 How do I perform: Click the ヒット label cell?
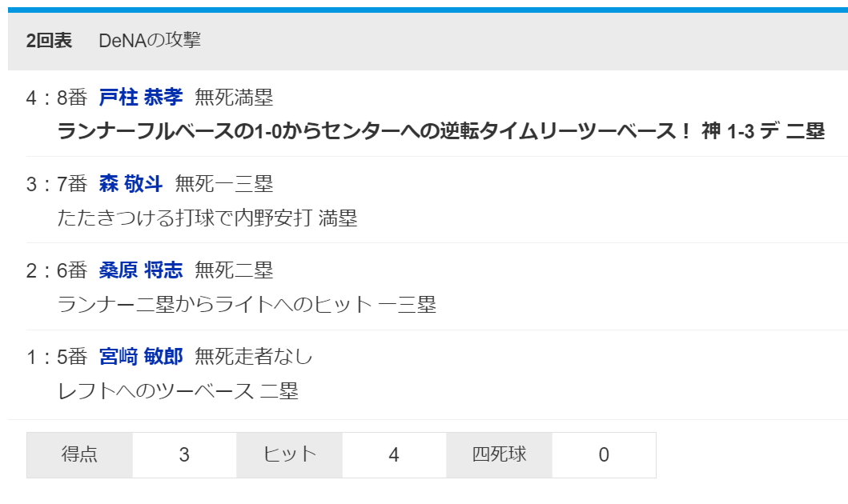[x=290, y=455]
